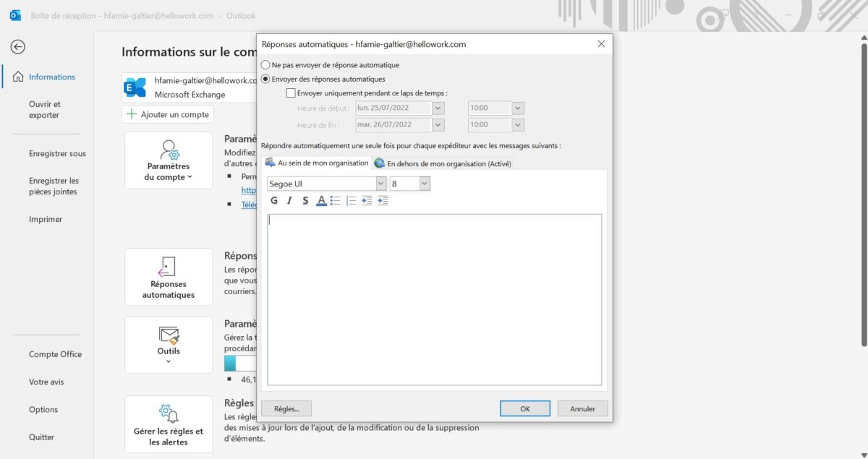
Task: Select 'Ne pas envoyer de réponse automatique'
Action: coord(266,64)
